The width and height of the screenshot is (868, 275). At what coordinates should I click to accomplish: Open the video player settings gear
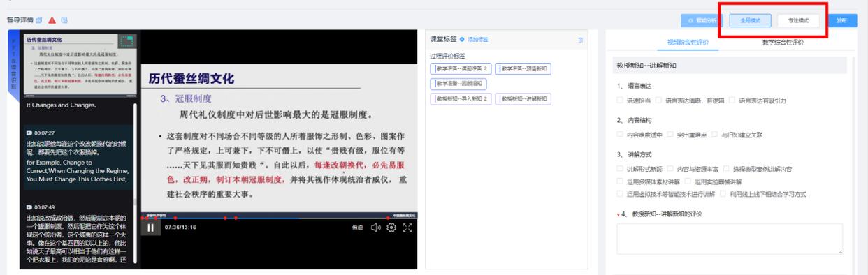391,227
